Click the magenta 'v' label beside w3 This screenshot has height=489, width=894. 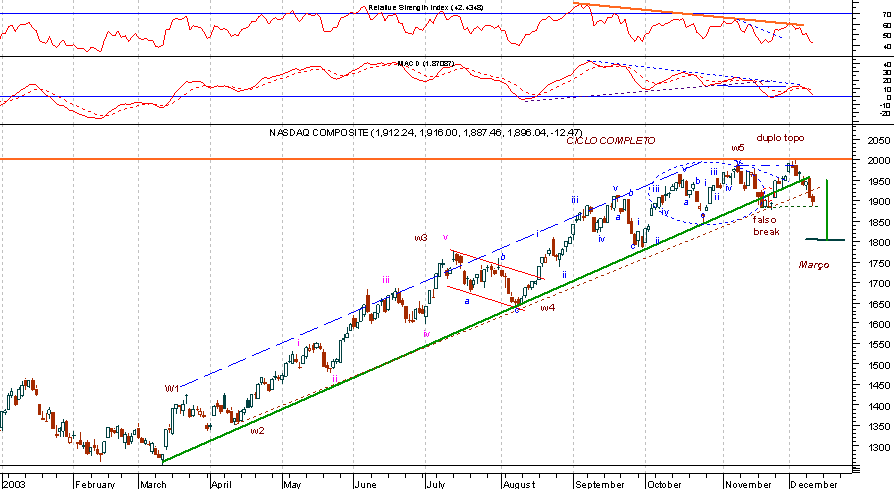[445, 237]
